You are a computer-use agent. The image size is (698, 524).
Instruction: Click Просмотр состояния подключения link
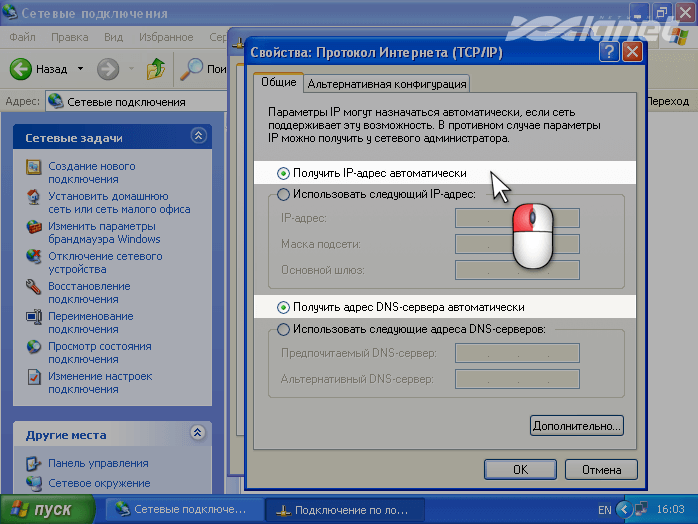(100, 353)
